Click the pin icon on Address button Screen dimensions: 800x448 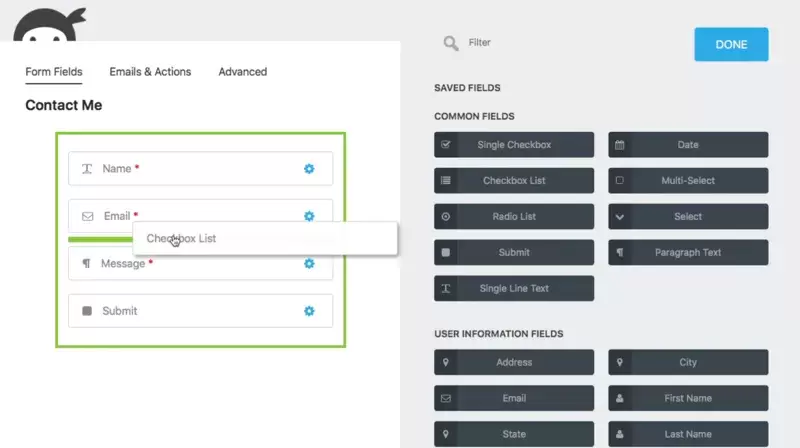click(x=446, y=362)
